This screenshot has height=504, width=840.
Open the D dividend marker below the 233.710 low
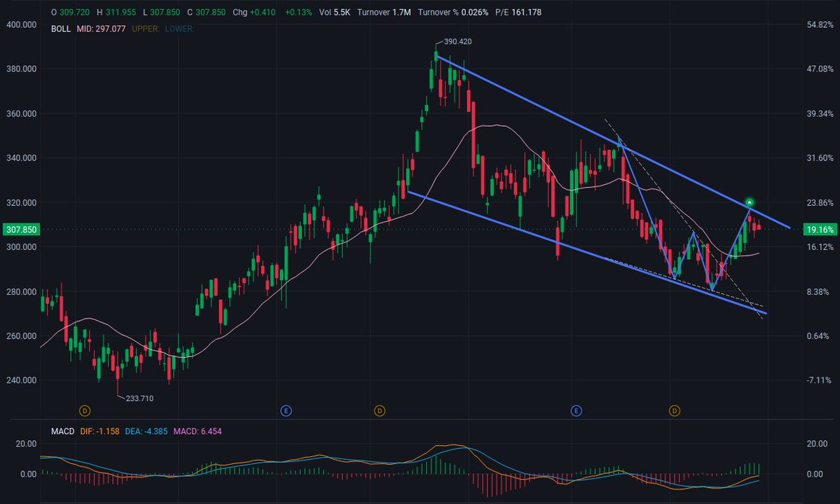85,411
